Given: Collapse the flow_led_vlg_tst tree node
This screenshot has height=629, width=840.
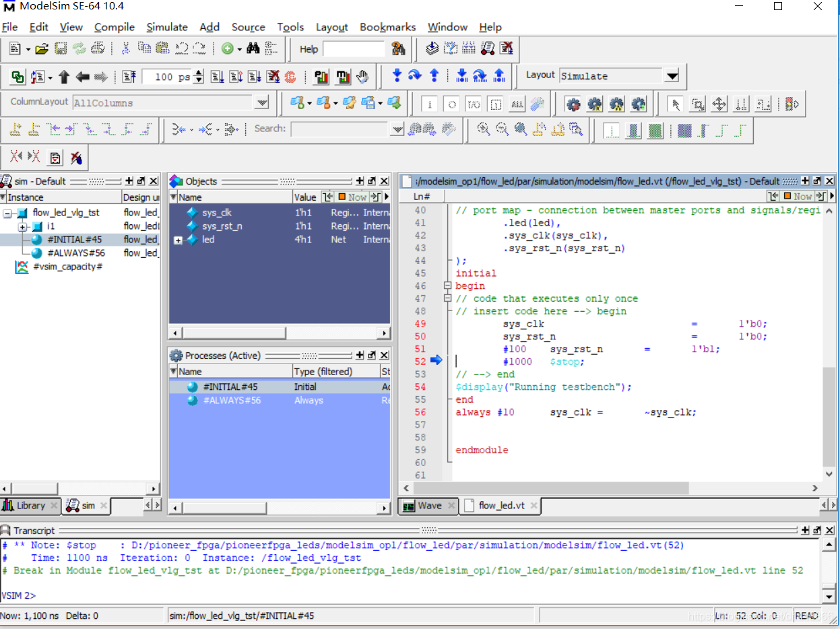Looking at the screenshot, I should 7,213.
